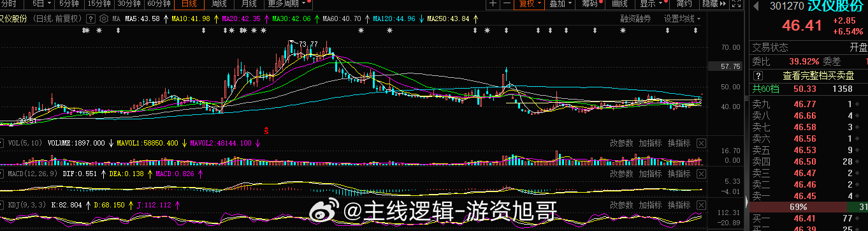This screenshot has height=231, width=868.
Task: Click the MA20:42.35 moving average label
Action: click(x=241, y=19)
